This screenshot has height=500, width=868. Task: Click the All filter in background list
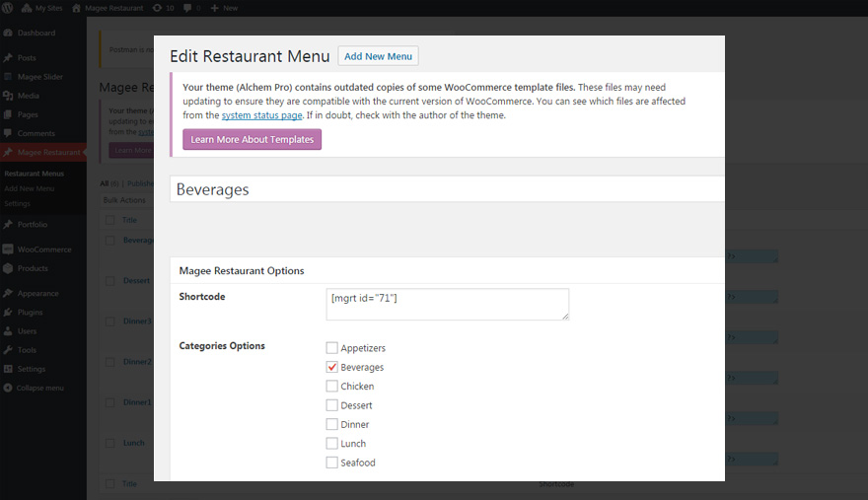[105, 183]
